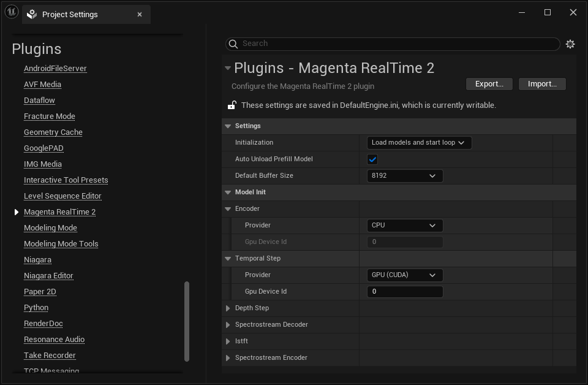This screenshot has width=588, height=385.
Task: Click Temporal Step Gpu Device Id field
Action: (405, 292)
